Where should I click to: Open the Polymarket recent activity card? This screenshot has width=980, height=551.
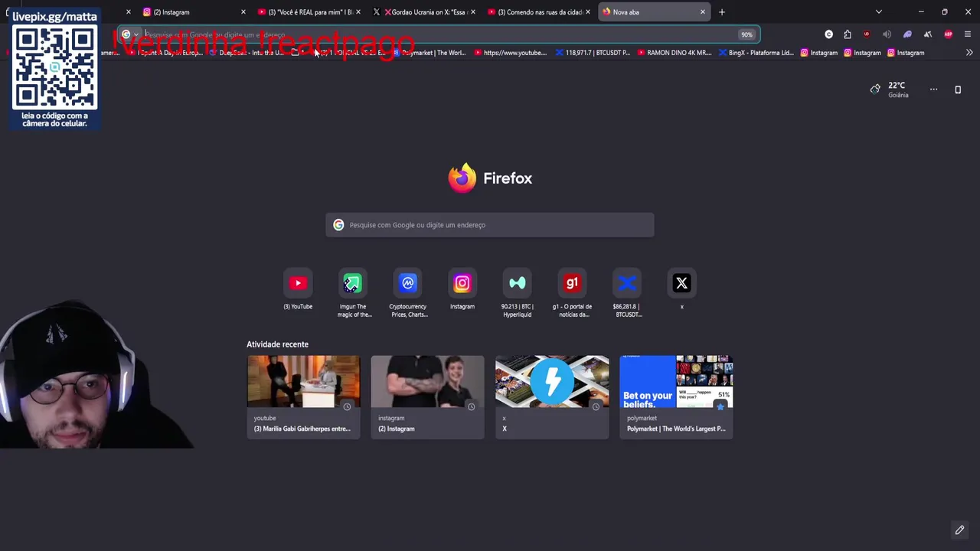pos(676,396)
